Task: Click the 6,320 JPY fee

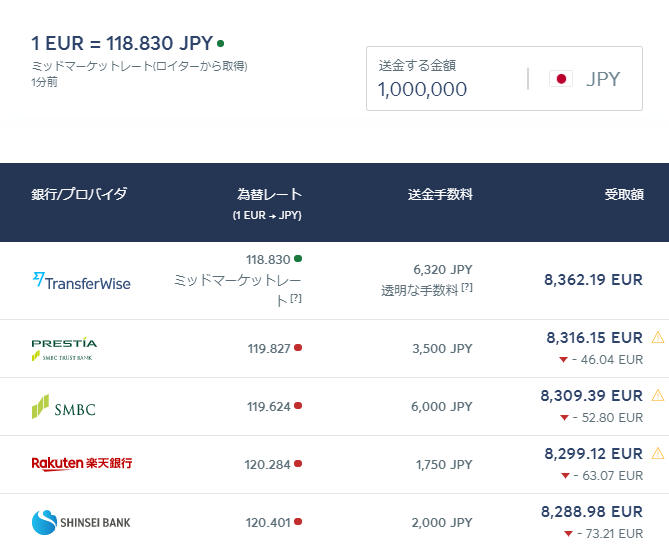Action: pos(443,270)
